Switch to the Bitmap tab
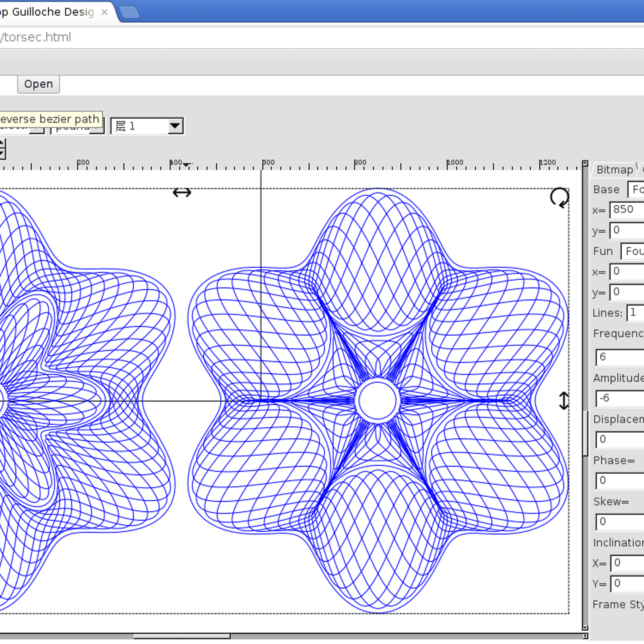 pos(614,169)
